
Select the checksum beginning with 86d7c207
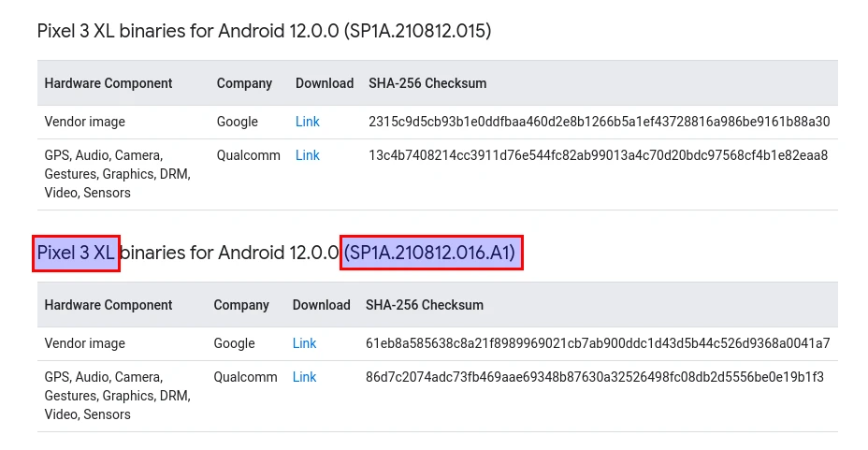(594, 377)
